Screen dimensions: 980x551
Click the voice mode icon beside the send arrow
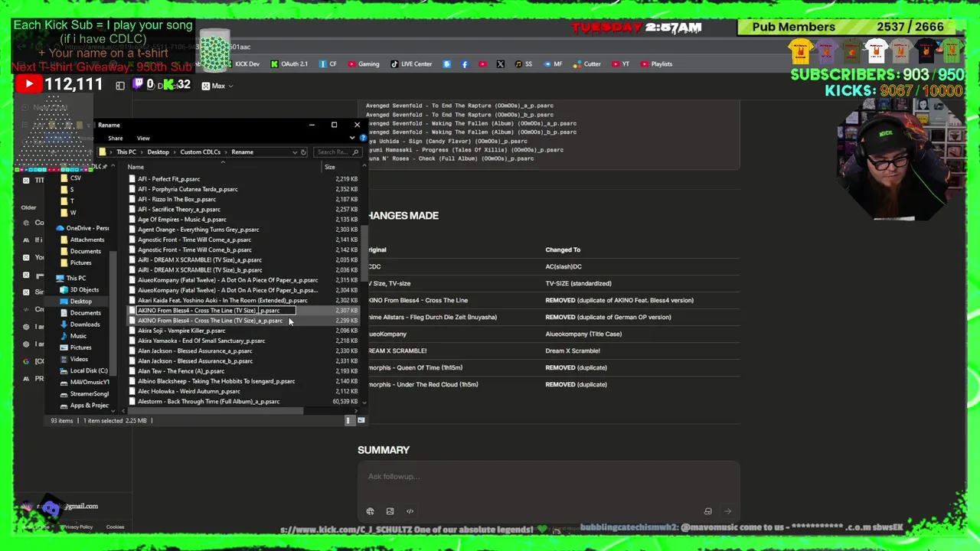707,511
